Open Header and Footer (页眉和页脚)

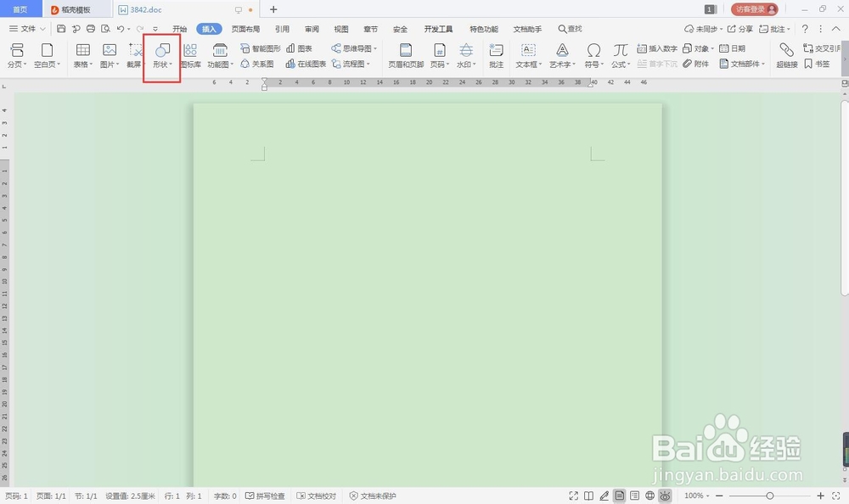coord(406,55)
